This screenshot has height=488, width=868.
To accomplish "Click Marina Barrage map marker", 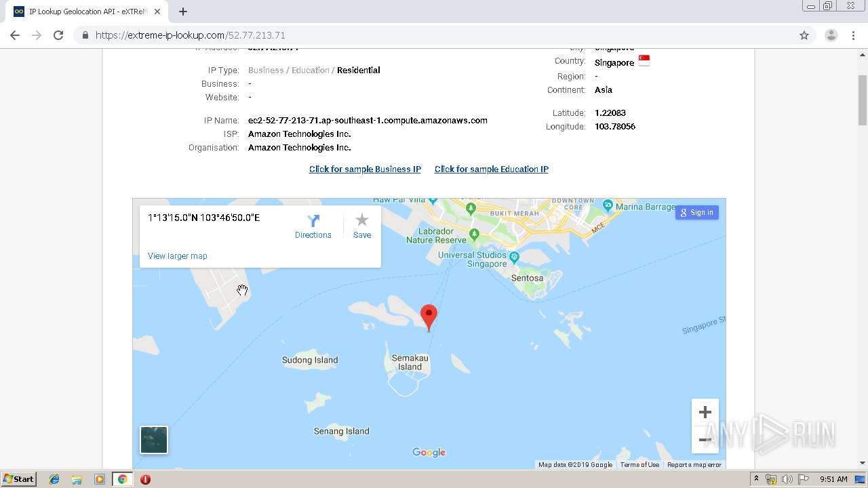I will pyautogui.click(x=608, y=205).
